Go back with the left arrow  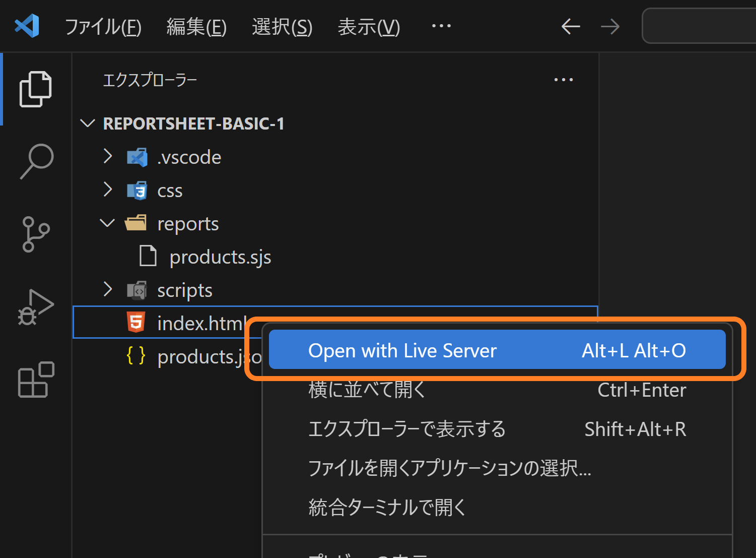point(571,26)
